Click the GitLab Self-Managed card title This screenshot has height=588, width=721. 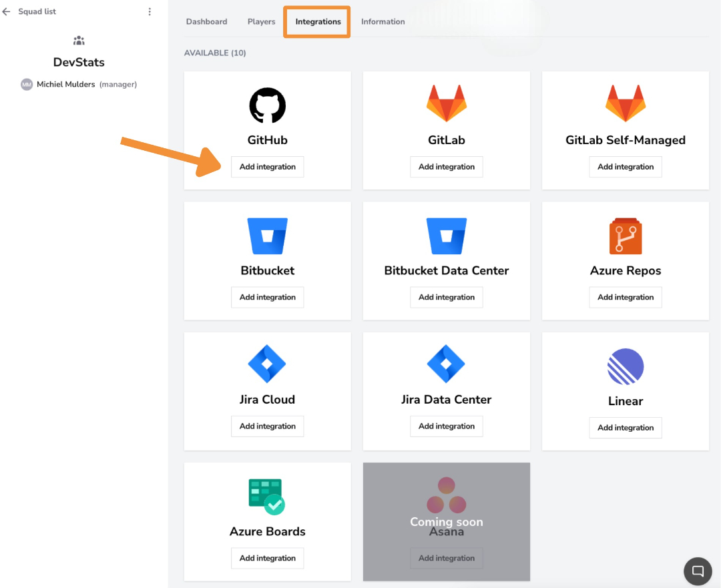[x=626, y=140]
